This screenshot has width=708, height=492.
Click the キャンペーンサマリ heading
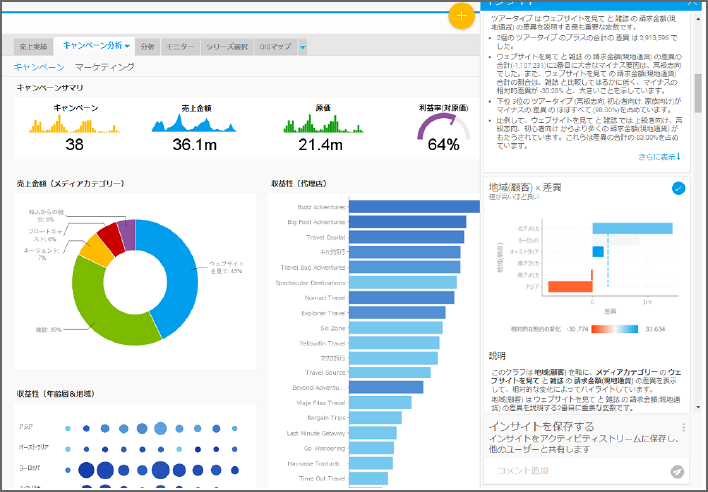[x=50, y=88]
